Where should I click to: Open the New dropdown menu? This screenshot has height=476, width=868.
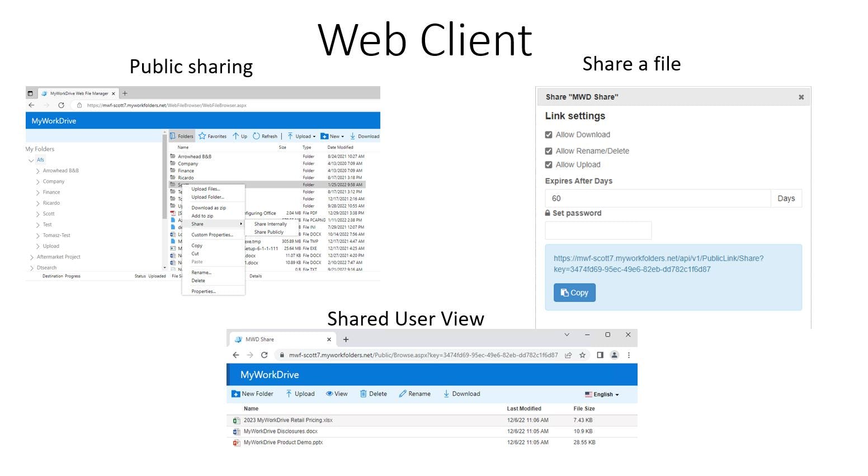pyautogui.click(x=332, y=136)
